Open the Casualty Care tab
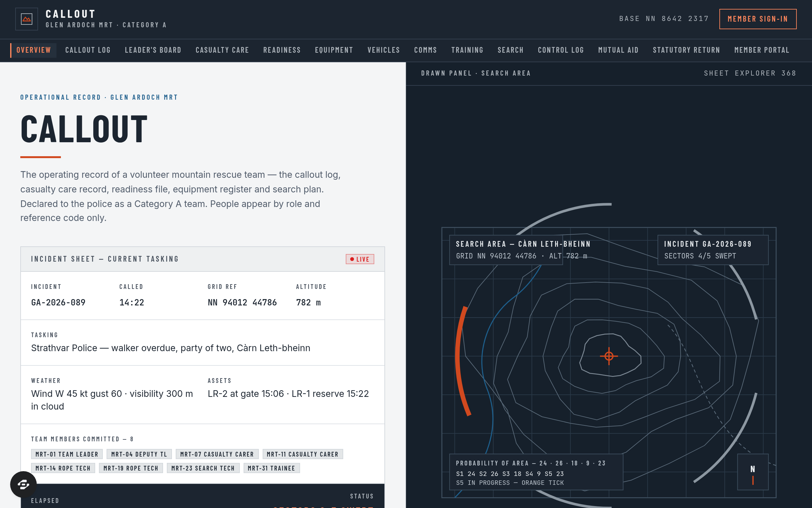 pos(222,50)
